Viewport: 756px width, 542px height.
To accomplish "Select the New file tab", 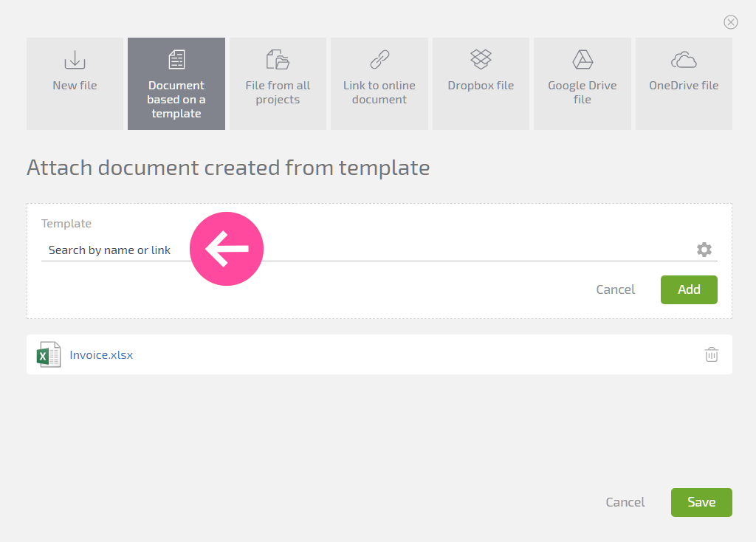I will coord(75,83).
